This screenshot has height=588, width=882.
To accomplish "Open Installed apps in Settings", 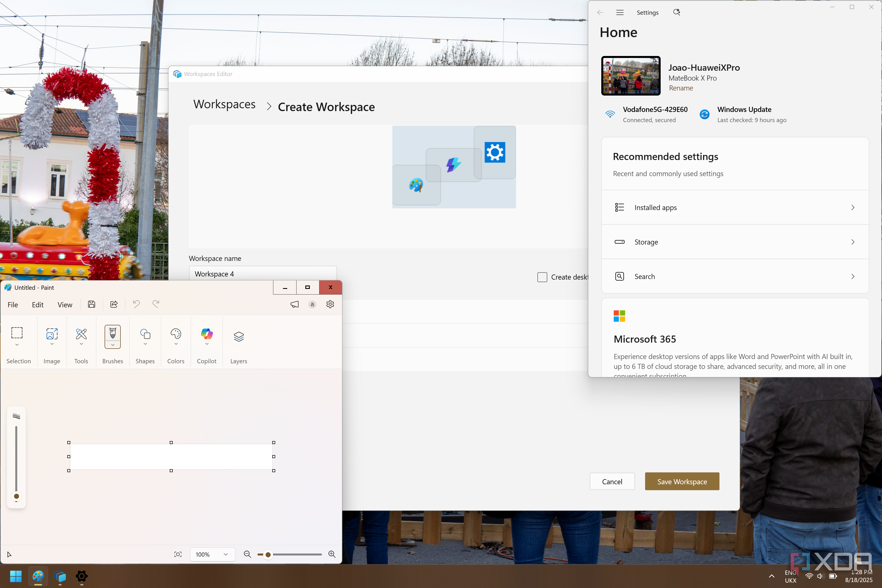I will [735, 207].
